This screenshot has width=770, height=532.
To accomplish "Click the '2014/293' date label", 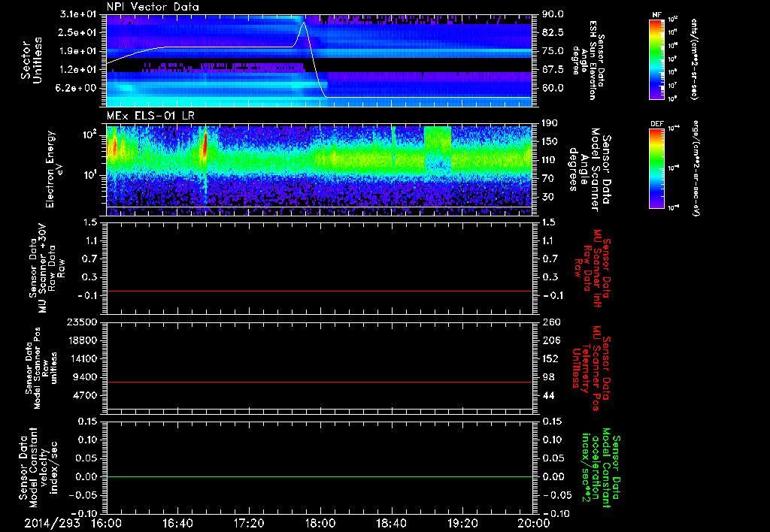I will point(52,523).
